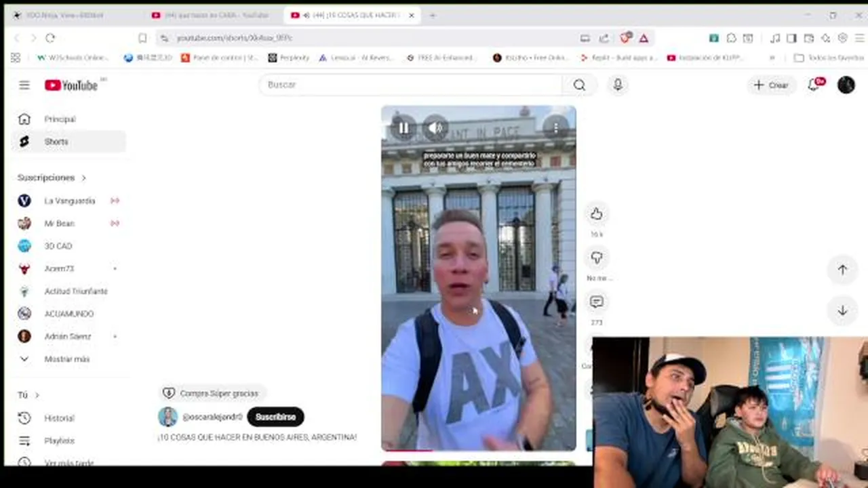Viewport: 868px width, 488px height.
Task: Expand the Tú section chevron
Action: pos(37,394)
